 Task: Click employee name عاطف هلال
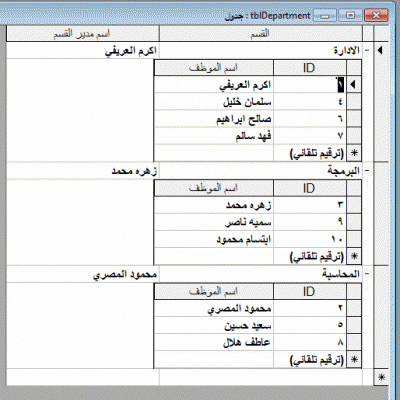214,342
